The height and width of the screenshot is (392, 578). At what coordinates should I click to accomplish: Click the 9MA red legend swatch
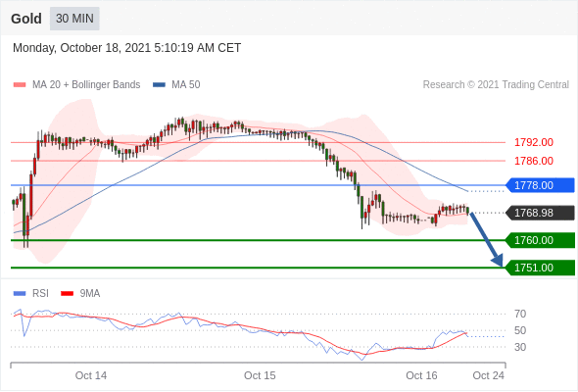(67, 294)
